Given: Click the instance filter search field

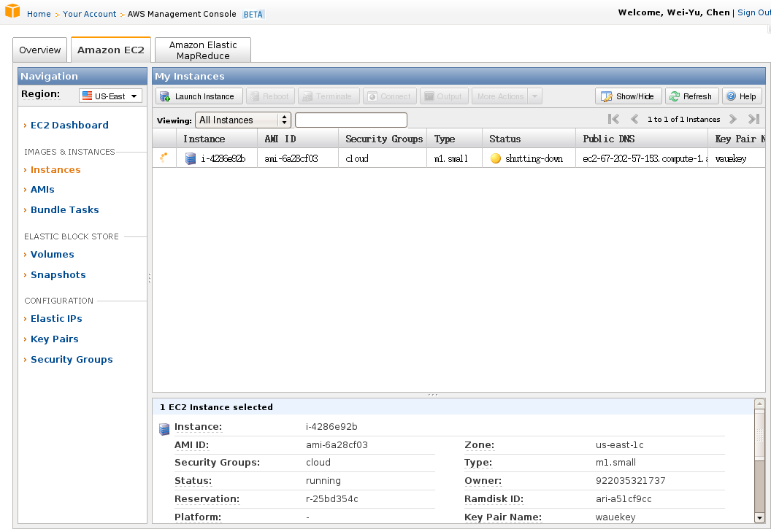Looking at the screenshot, I should click(x=350, y=120).
